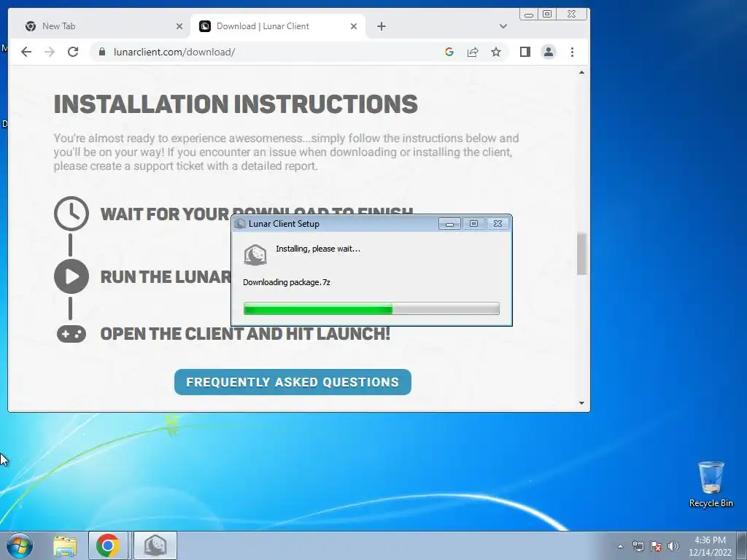Close the Chrome browser window
Screen dimensions: 747x560
[x=572, y=15]
